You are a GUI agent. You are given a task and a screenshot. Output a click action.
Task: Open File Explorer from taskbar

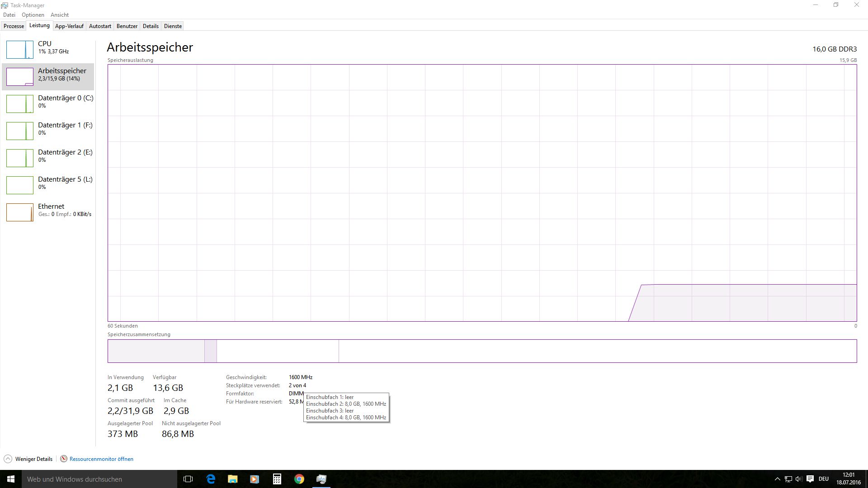tap(232, 479)
